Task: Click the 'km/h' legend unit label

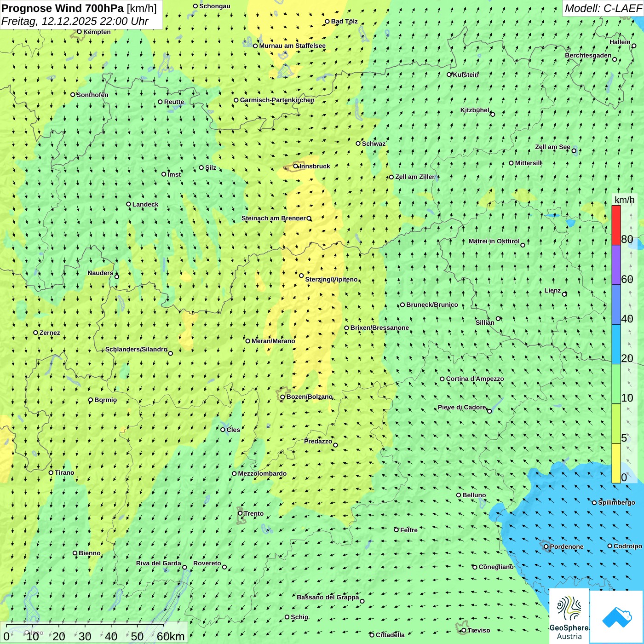Action: point(624,200)
